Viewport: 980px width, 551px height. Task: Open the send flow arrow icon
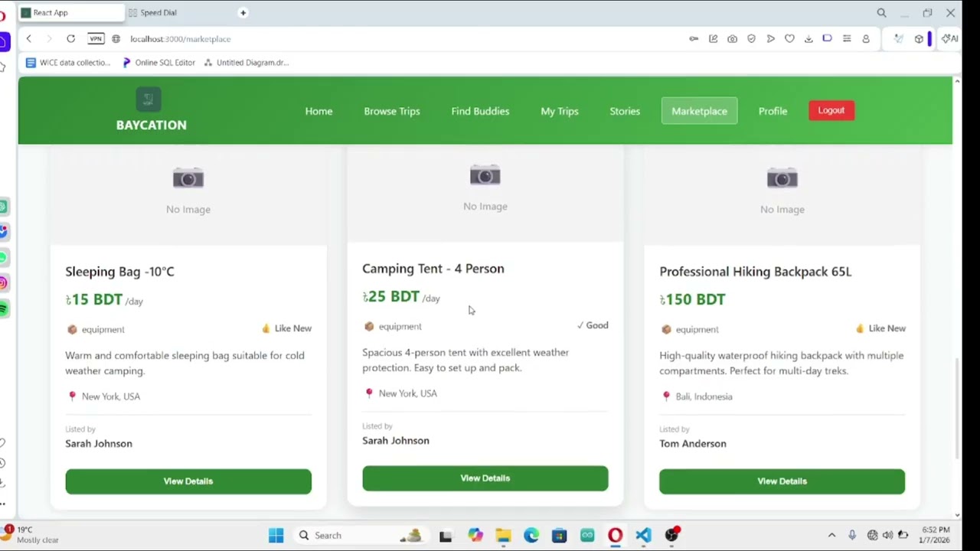[x=770, y=38]
